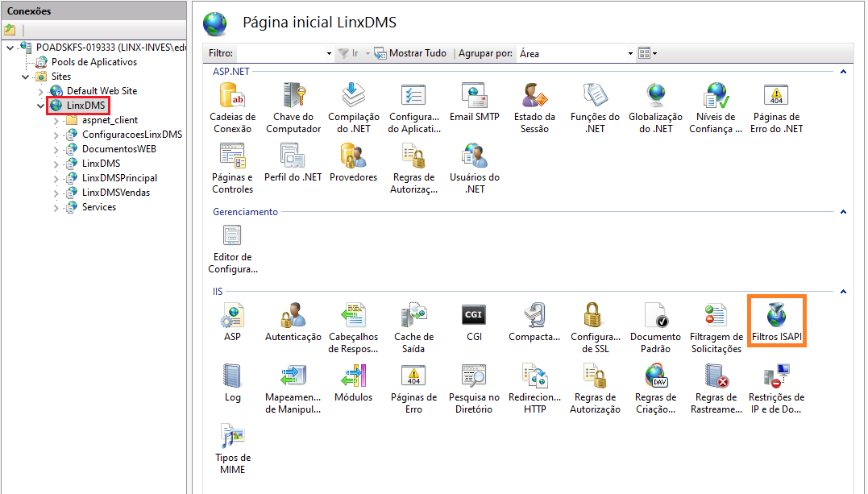Open Compactação feature icon

pyautogui.click(x=535, y=322)
